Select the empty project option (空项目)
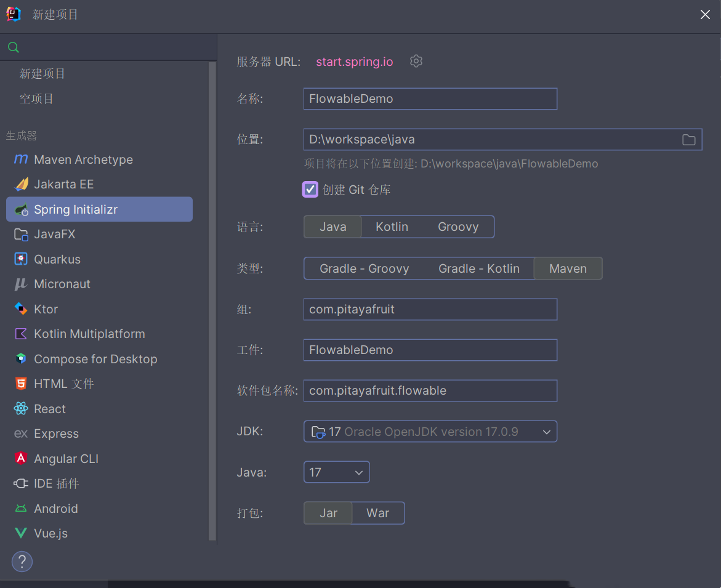 (36, 99)
